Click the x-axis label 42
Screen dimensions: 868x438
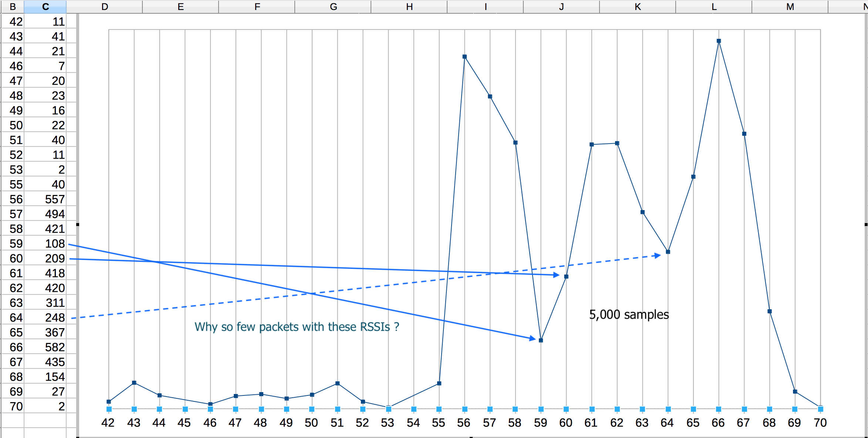point(108,422)
